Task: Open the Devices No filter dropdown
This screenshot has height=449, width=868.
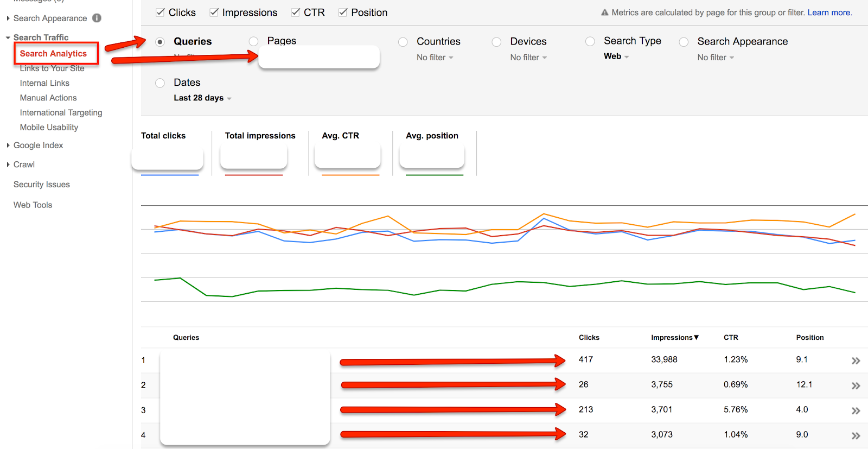Action: click(528, 58)
